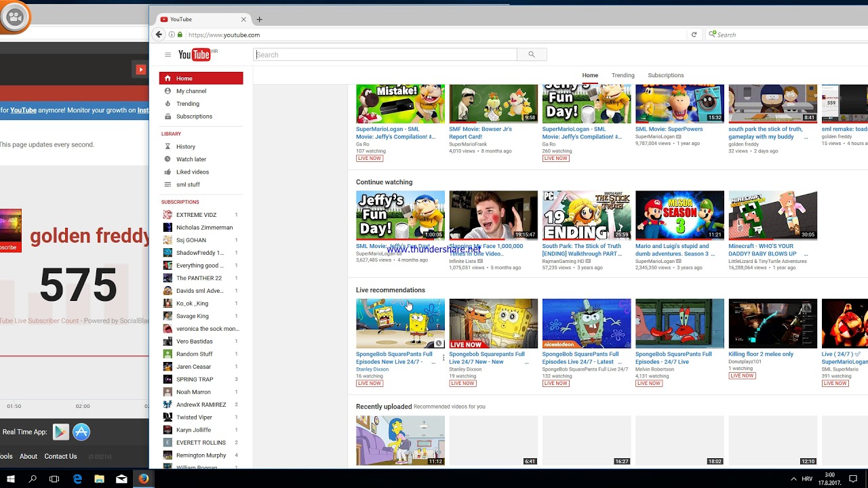This screenshot has width=868, height=488.
Task: Open the Apple App Store badge
Action: (81, 432)
